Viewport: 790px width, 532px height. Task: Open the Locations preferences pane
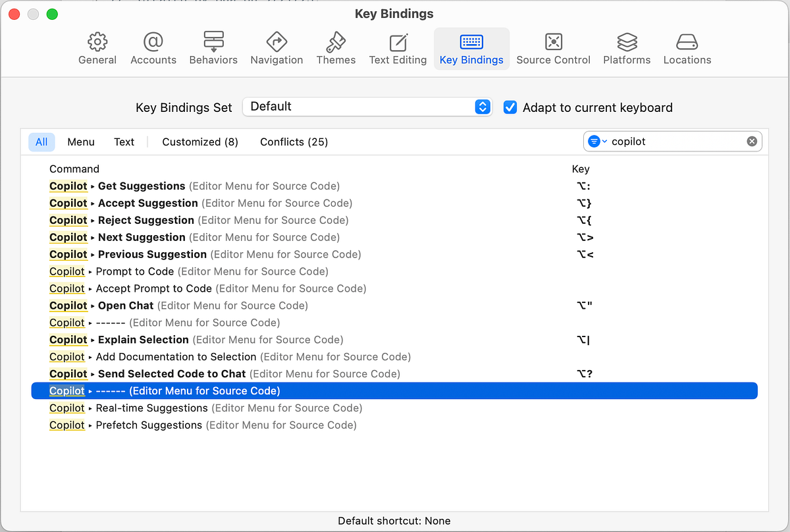[687, 48]
